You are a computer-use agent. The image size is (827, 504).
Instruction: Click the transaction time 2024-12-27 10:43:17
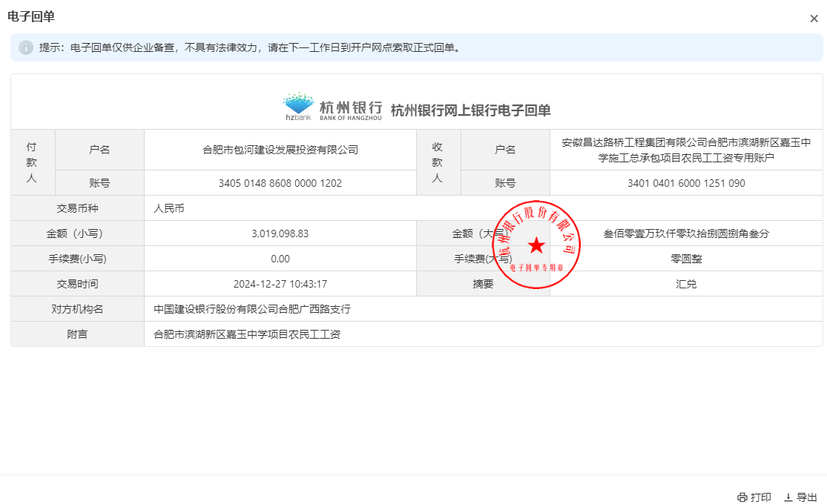click(280, 284)
